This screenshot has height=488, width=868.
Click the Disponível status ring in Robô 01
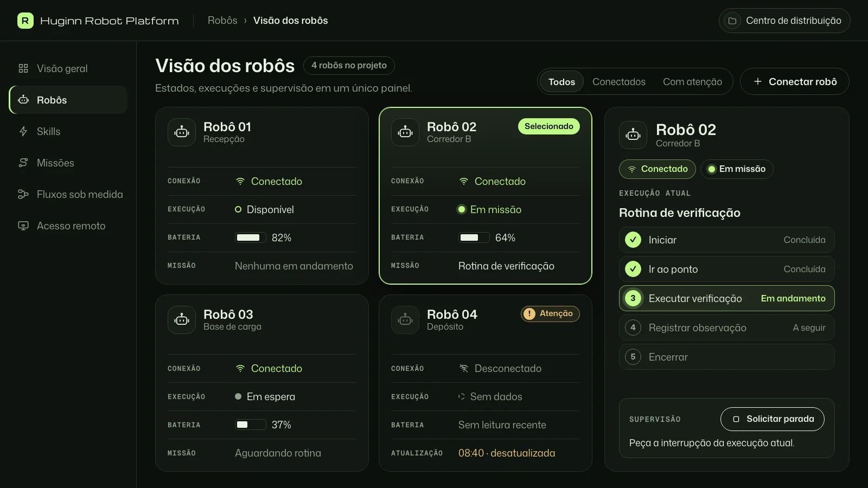[238, 209]
